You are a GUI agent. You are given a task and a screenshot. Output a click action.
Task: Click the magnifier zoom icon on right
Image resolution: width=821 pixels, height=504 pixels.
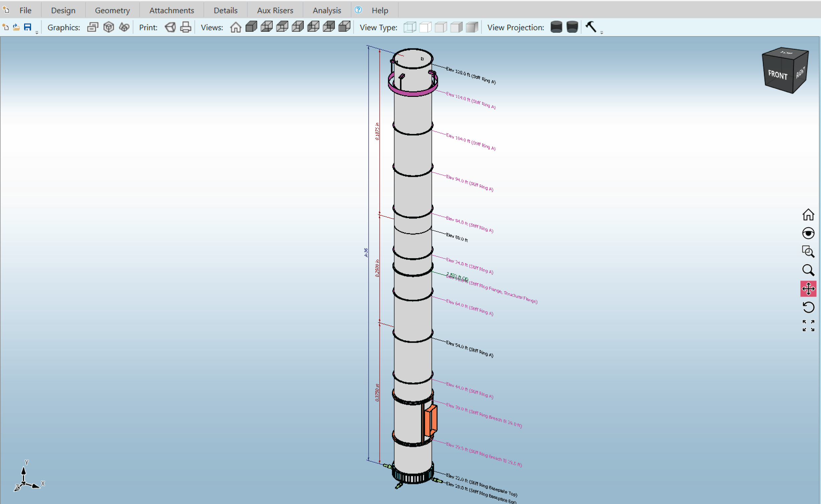pos(808,270)
